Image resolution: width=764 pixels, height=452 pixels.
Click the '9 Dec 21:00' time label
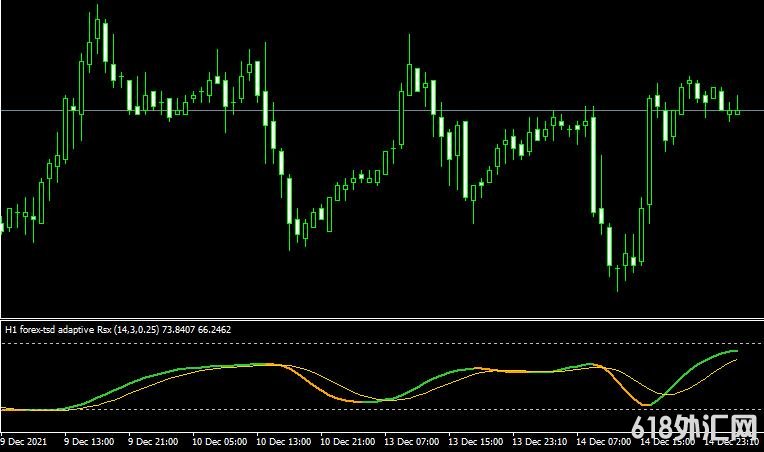(x=153, y=440)
